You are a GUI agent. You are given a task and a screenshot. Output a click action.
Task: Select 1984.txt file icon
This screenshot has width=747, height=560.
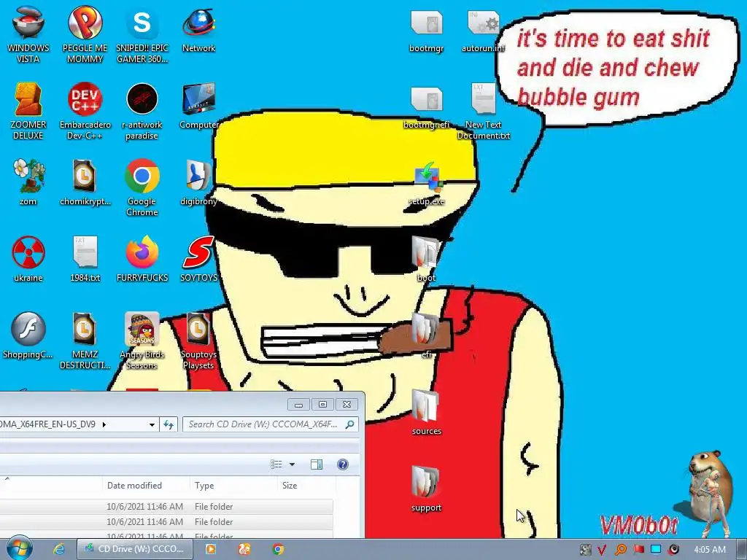(x=85, y=259)
